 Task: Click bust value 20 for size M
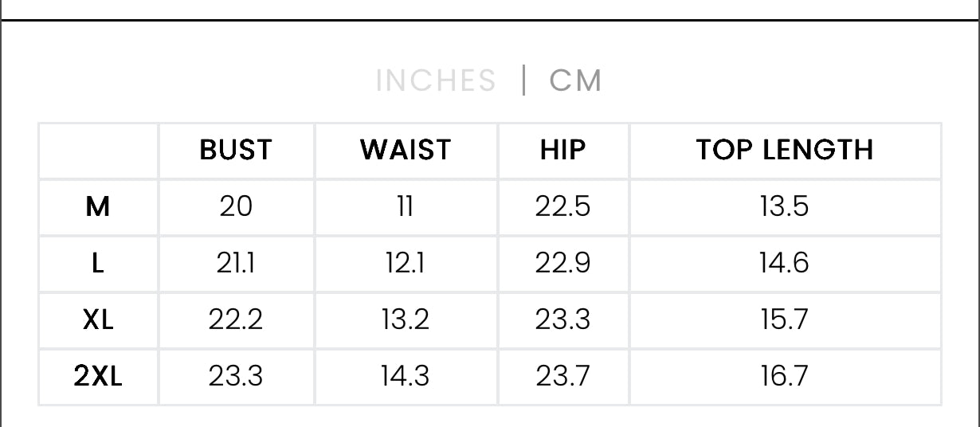pos(236,207)
